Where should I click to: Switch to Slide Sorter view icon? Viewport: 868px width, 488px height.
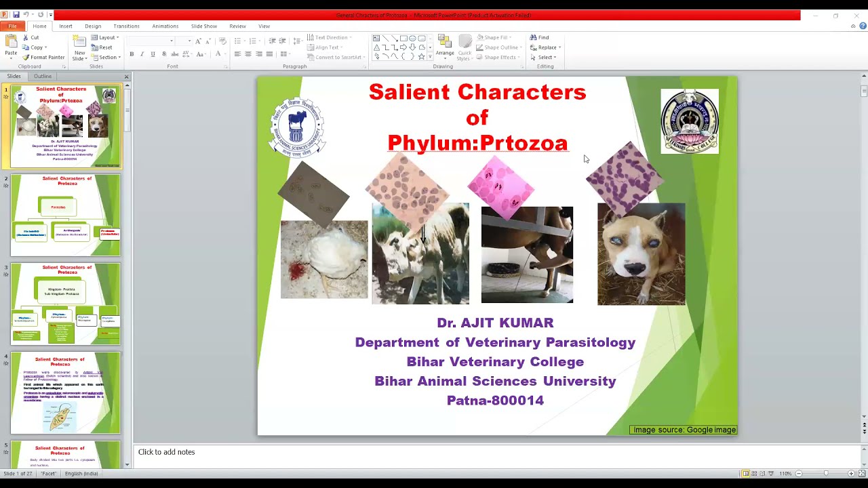[x=754, y=473]
